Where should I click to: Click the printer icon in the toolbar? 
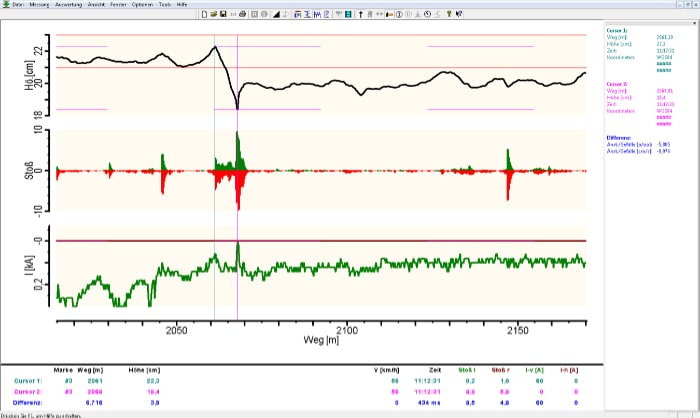(x=242, y=15)
